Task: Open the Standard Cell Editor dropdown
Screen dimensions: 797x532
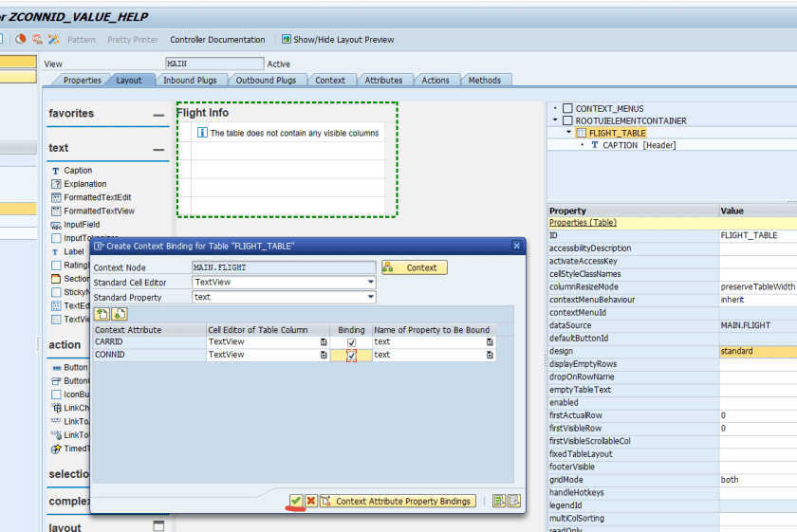Action: 370,282
